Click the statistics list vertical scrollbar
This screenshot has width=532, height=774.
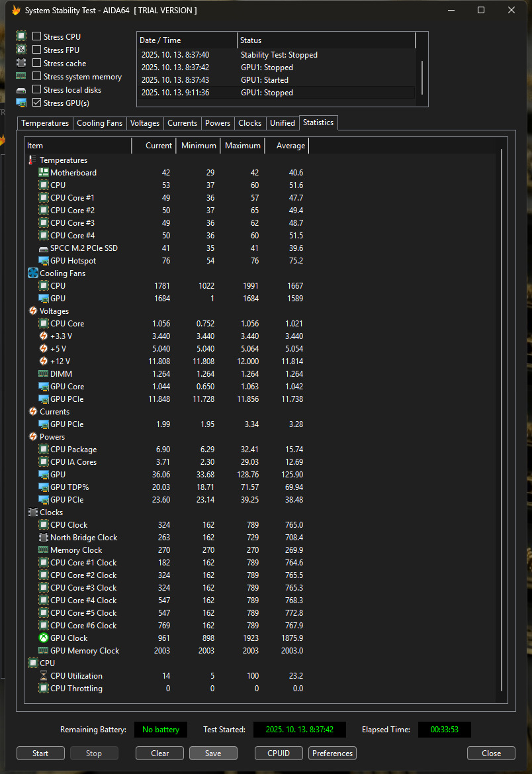[x=502, y=420]
